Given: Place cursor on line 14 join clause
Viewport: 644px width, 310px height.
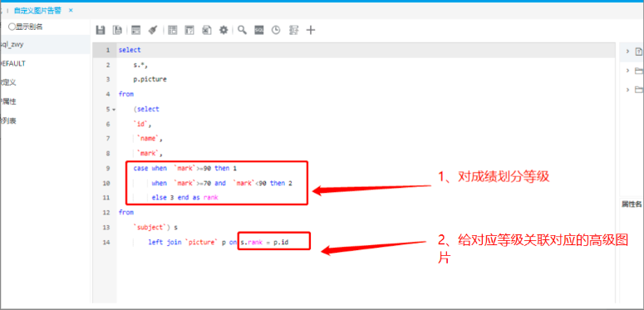Looking at the screenshot, I should (218, 242).
